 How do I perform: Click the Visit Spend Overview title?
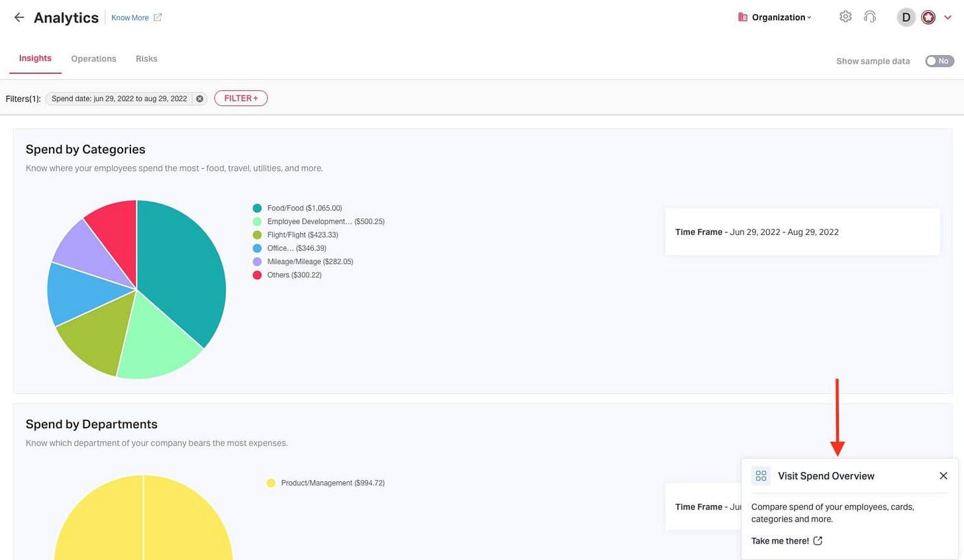click(x=826, y=476)
